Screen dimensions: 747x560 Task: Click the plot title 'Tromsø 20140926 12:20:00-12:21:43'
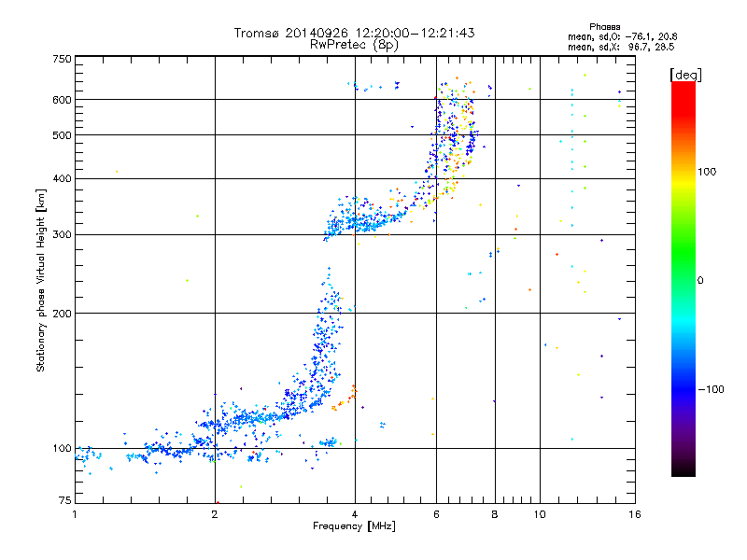[x=354, y=33]
